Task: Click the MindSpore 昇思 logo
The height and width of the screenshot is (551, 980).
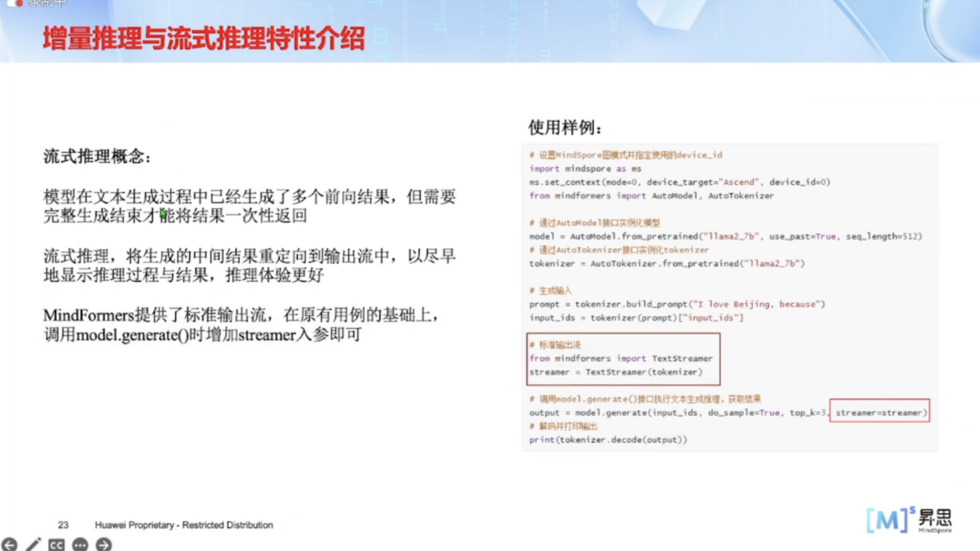Action: click(x=908, y=520)
